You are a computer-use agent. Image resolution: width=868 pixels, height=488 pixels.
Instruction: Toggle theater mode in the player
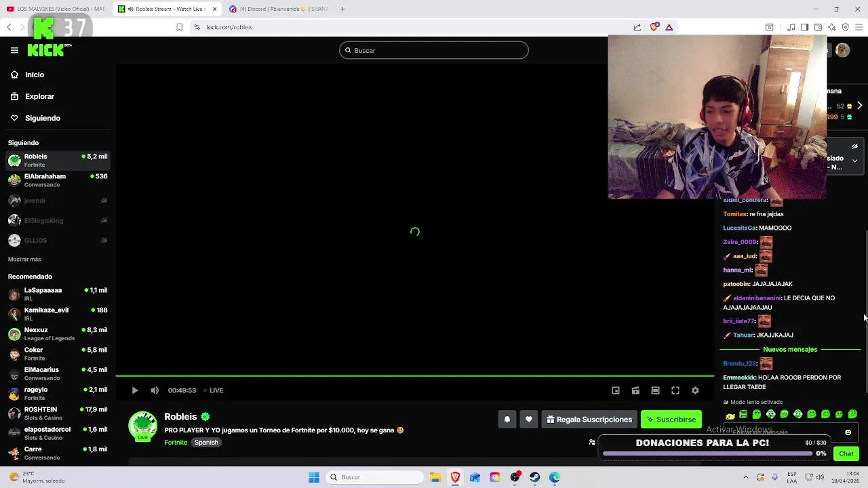(655, 390)
